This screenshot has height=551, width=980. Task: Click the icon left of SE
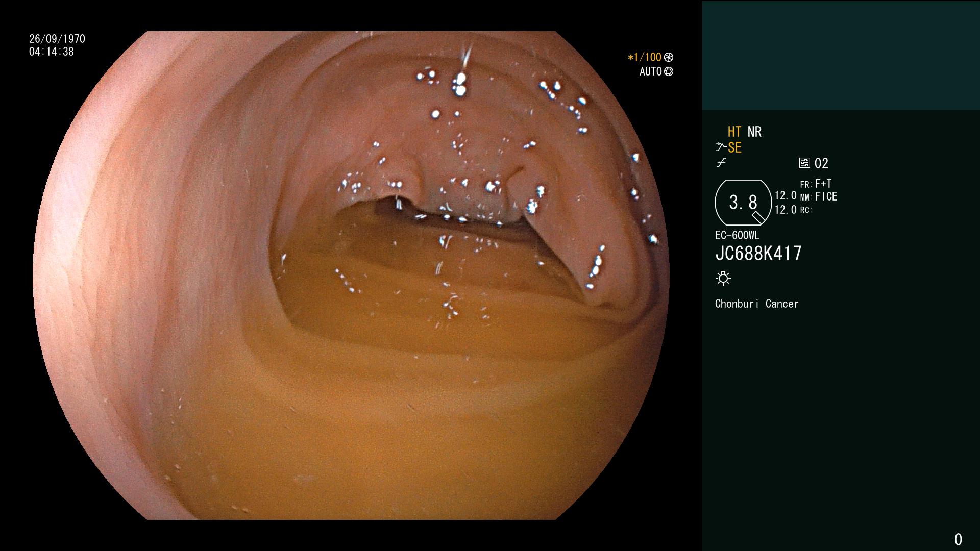click(720, 147)
